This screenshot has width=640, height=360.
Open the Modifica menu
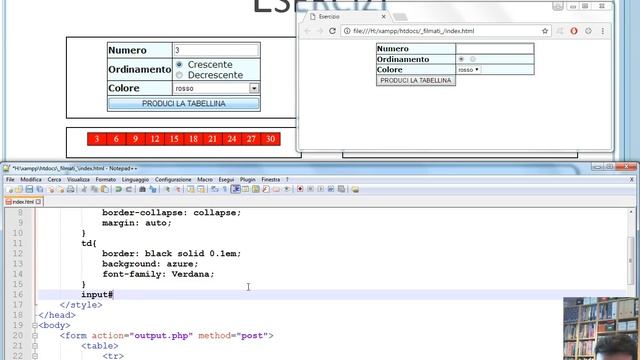coord(31,180)
